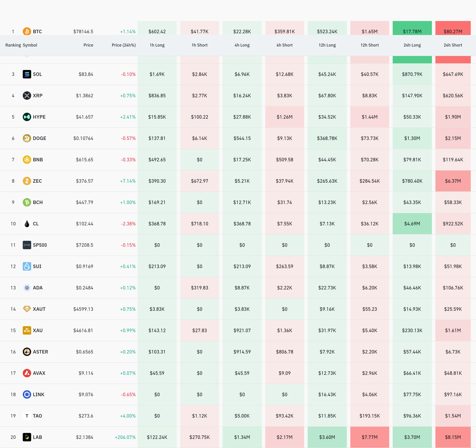476x448 pixels.
Task: Click TAO 12h Short value $193.15K
Action: pyautogui.click(x=370, y=416)
